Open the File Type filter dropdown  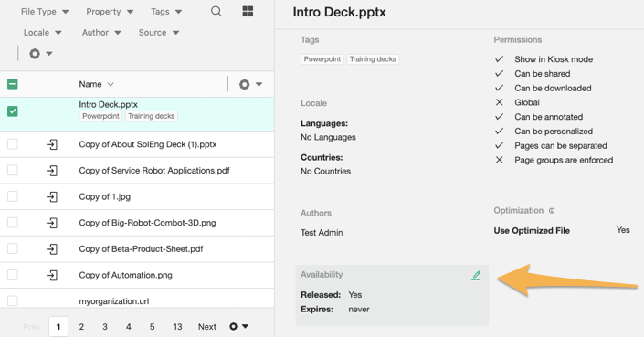[x=45, y=12]
